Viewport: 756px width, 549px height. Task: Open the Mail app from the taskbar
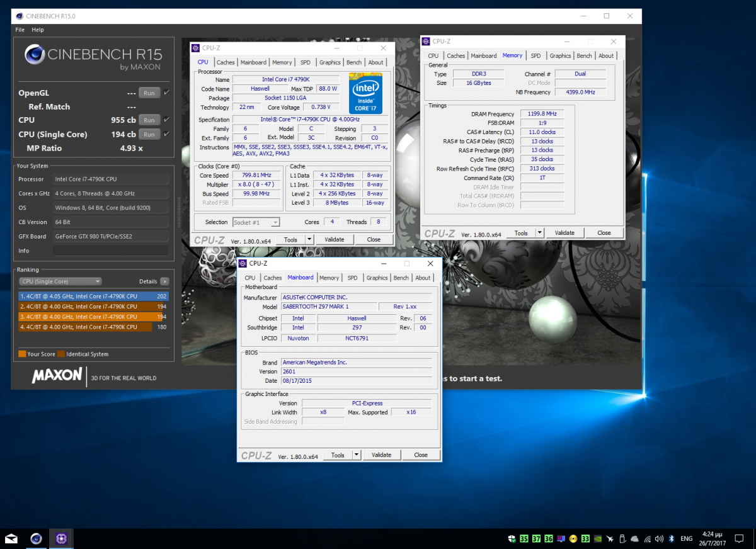(12, 538)
